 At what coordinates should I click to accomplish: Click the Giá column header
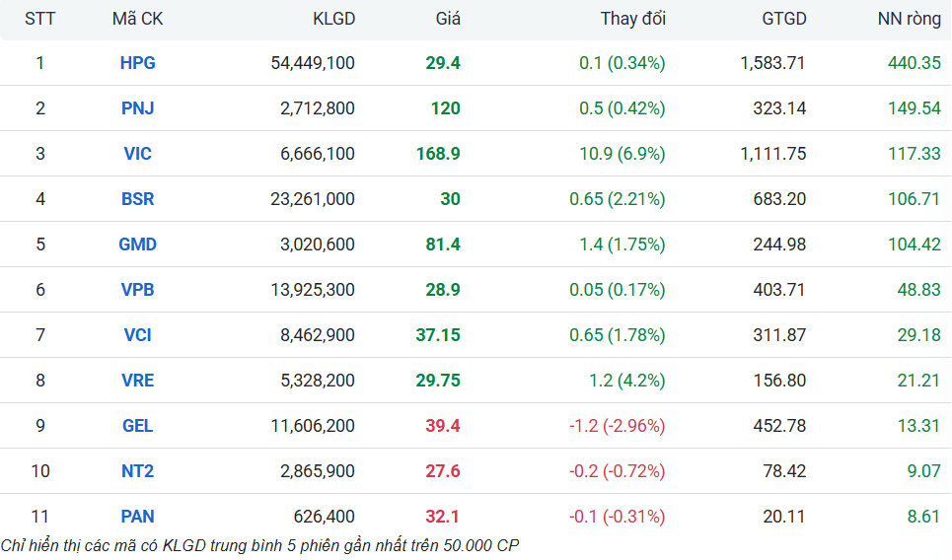click(448, 19)
